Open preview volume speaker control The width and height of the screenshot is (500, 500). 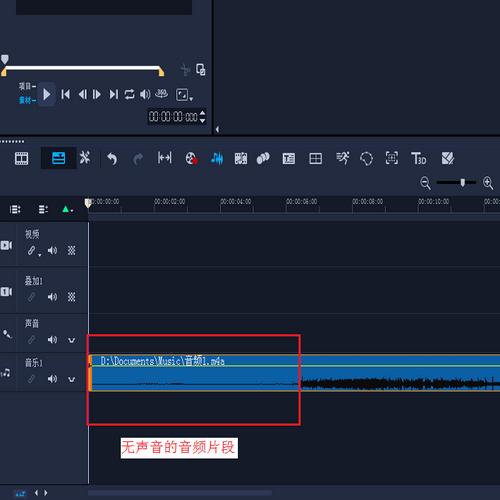(145, 94)
